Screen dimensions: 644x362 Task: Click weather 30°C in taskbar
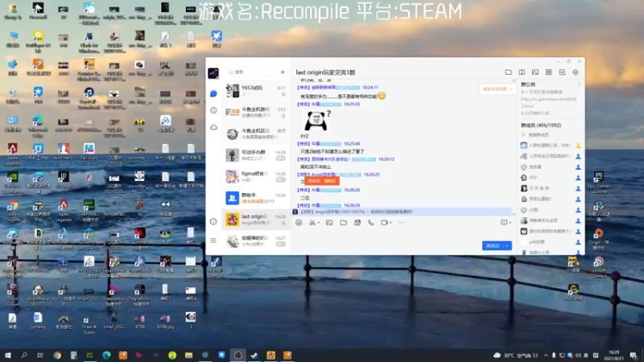(x=517, y=356)
